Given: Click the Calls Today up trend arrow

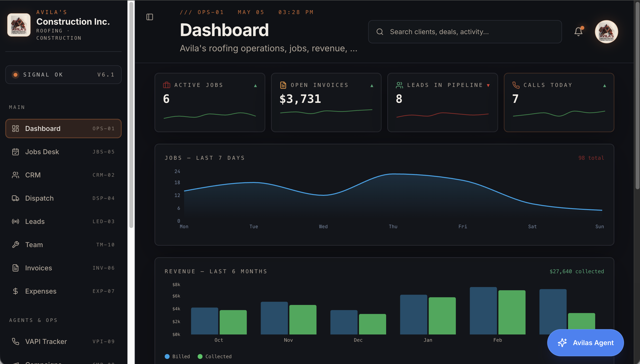Looking at the screenshot, I should 604,85.
